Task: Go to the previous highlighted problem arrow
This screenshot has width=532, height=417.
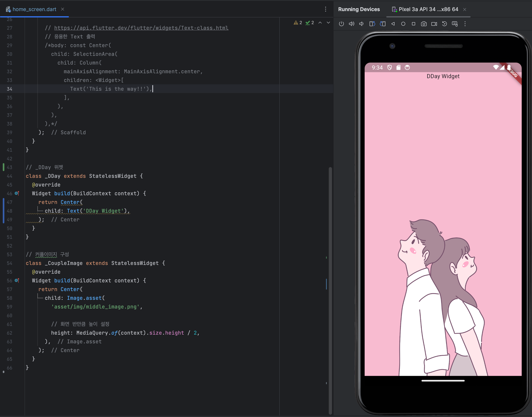Action: click(x=320, y=23)
